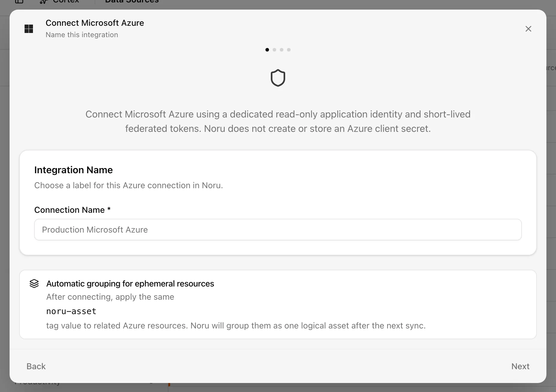Click the Automatic grouping for ephemeral resources title
The image size is (556, 392).
130,284
